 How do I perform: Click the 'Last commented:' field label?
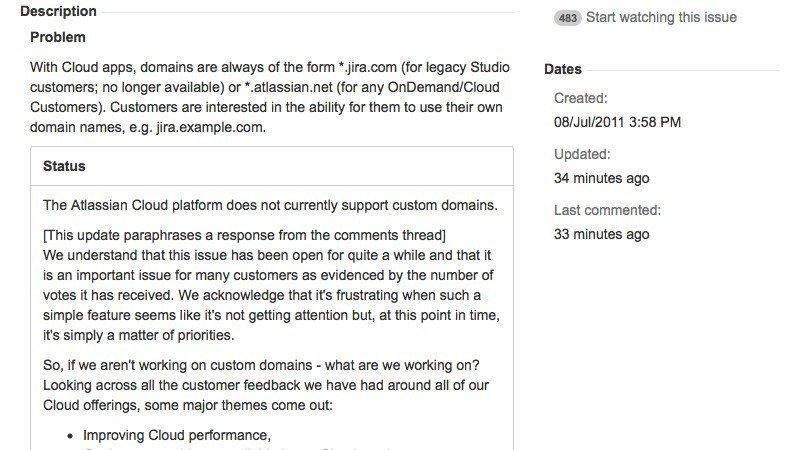(607, 210)
